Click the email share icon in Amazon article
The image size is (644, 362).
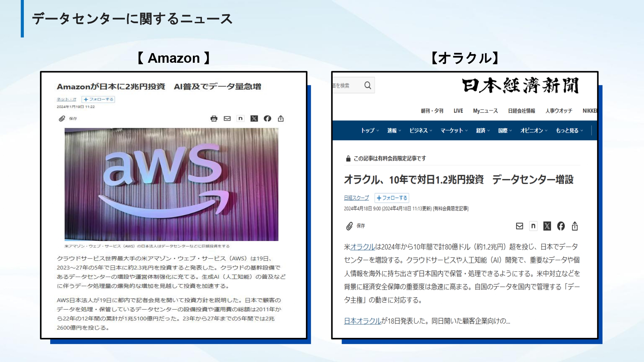pos(227,118)
